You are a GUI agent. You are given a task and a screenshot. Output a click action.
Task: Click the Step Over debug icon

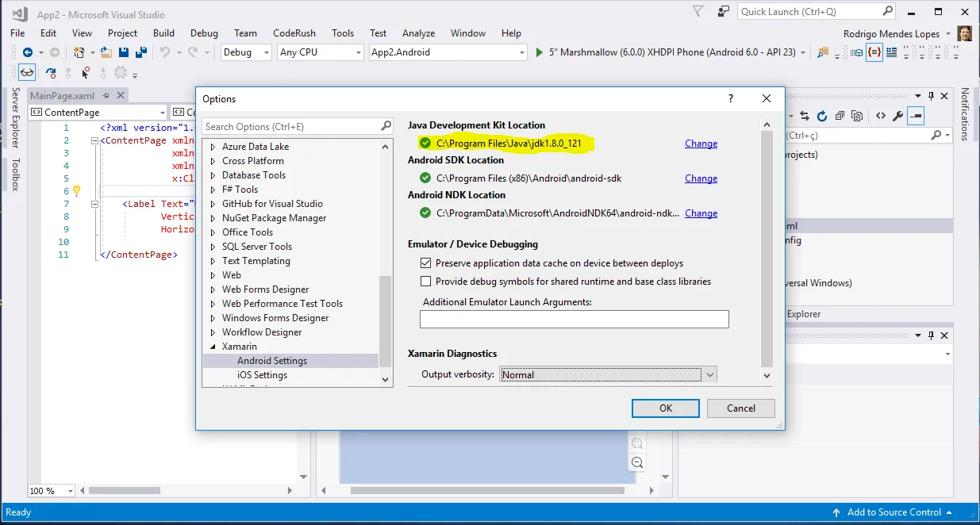point(52,73)
